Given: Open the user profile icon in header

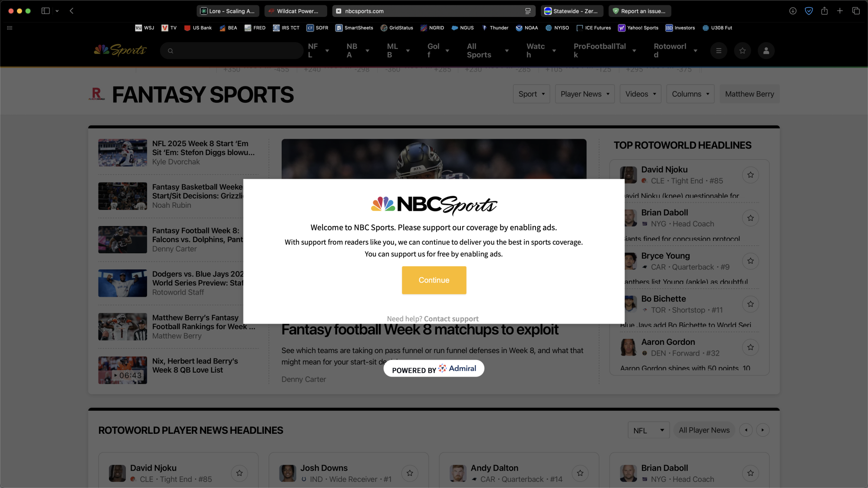Looking at the screenshot, I should (766, 51).
